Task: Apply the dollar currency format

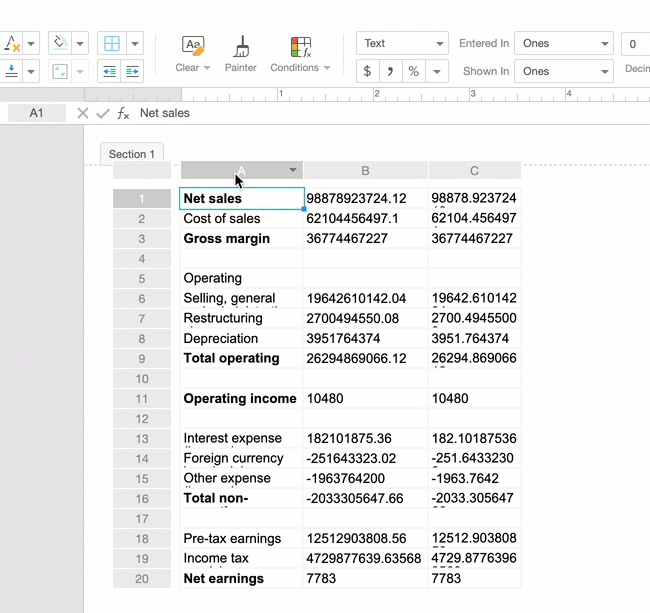Action: point(367,71)
